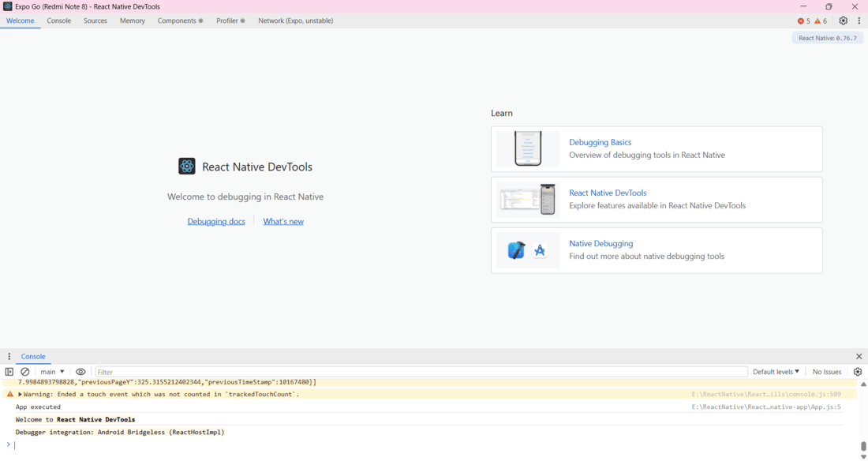Expand the touch event warning message
The height and width of the screenshot is (461, 868).
coord(20,394)
